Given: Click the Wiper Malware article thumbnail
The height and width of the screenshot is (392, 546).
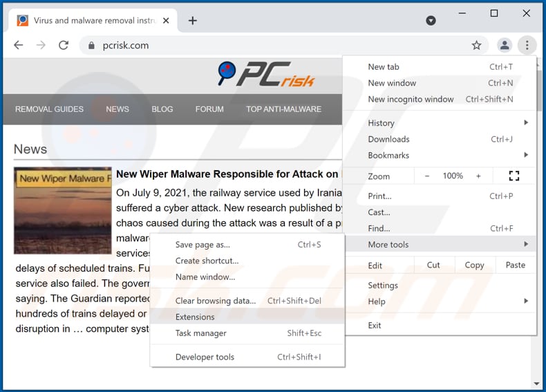Looking at the screenshot, I should click(63, 210).
